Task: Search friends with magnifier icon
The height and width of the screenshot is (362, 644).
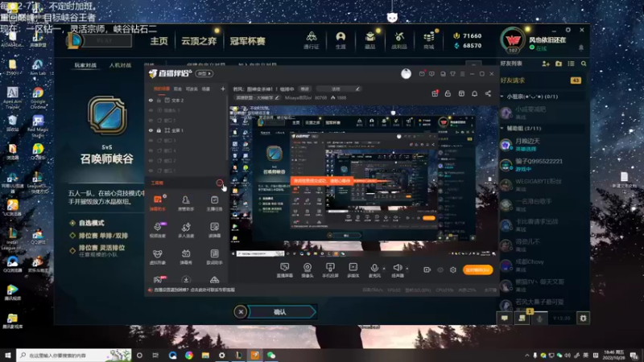Action: click(x=584, y=64)
